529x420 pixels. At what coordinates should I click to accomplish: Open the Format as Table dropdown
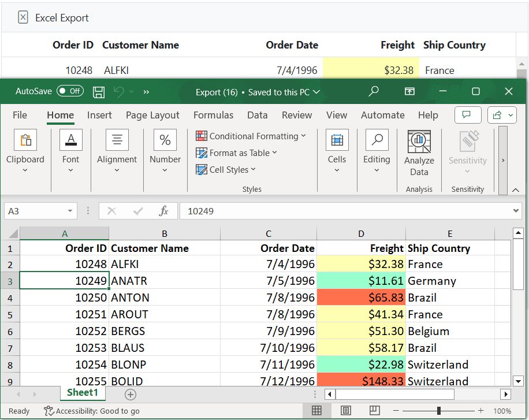(236, 153)
